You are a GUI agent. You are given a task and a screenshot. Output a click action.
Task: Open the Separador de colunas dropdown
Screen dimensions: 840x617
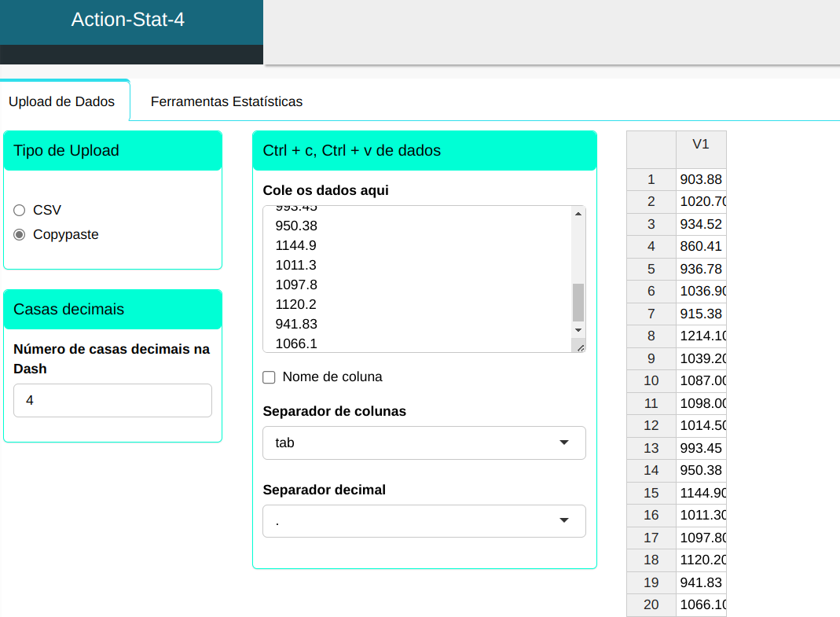424,443
